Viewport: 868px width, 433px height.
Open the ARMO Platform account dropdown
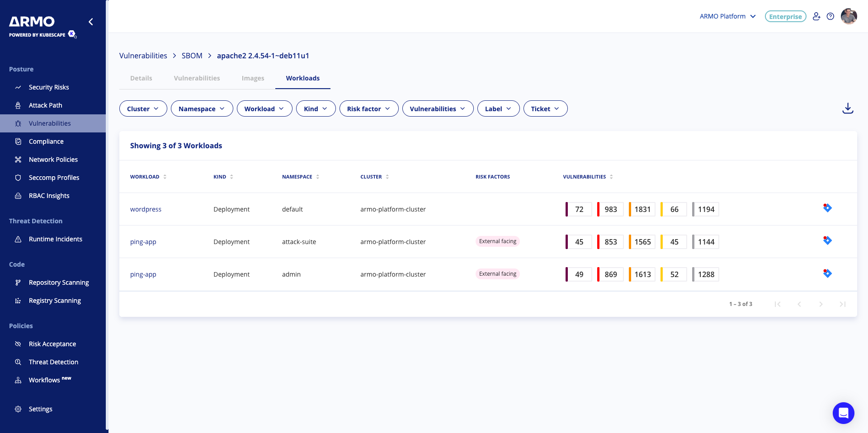pyautogui.click(x=728, y=16)
